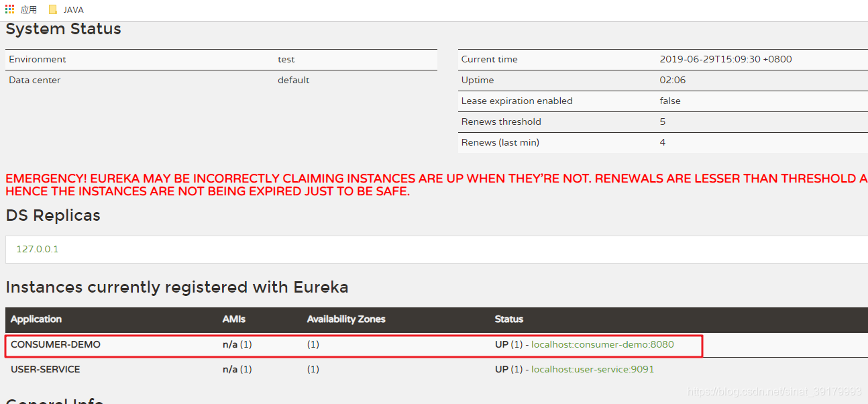Select the availability zone (1) cell for CONSUMER-DEMO
868x404 pixels.
click(x=313, y=344)
